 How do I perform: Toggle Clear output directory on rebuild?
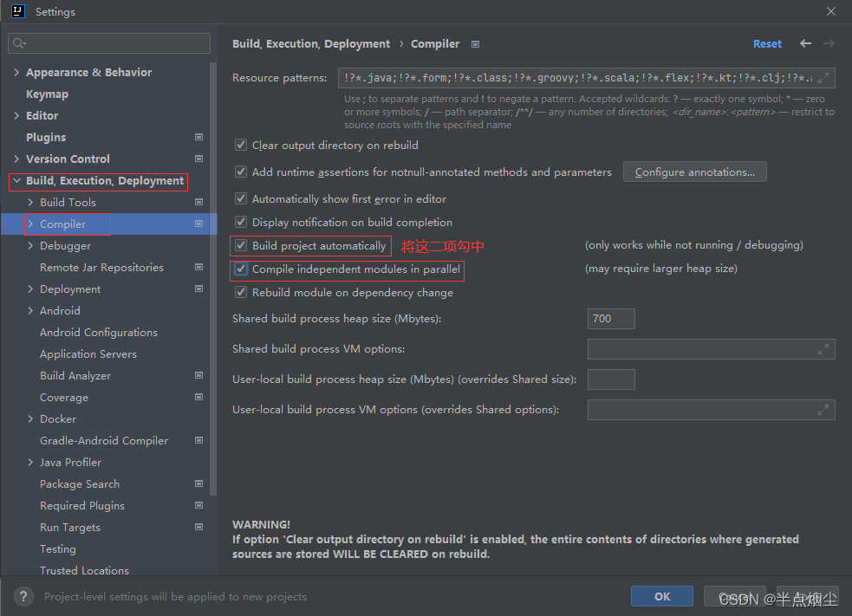241,145
